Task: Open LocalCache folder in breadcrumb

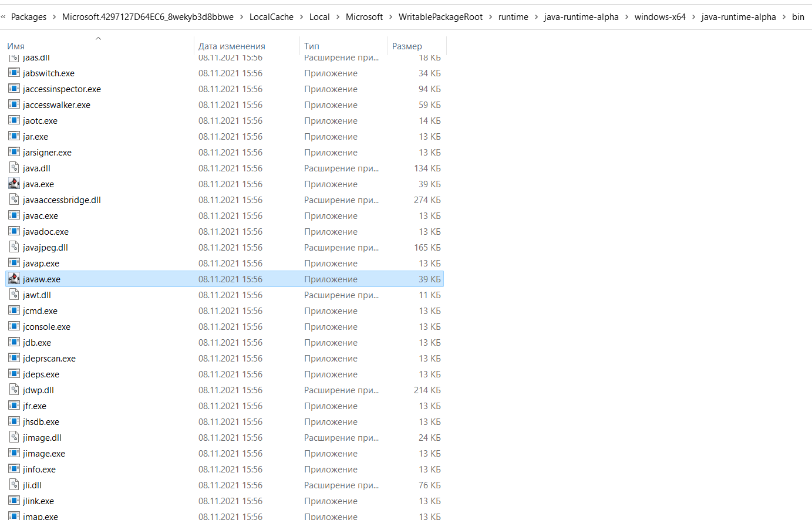Action: [271, 17]
